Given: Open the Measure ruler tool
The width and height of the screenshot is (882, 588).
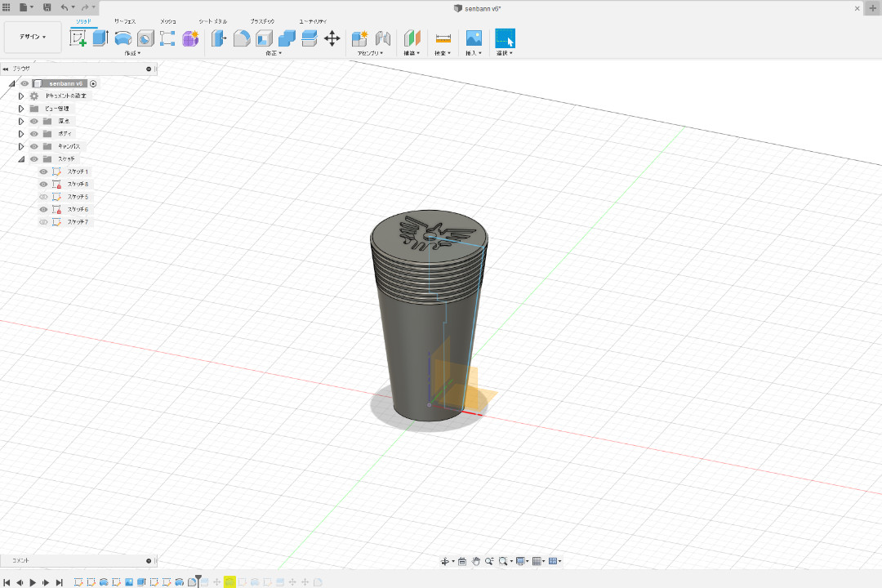Looking at the screenshot, I should (x=443, y=38).
